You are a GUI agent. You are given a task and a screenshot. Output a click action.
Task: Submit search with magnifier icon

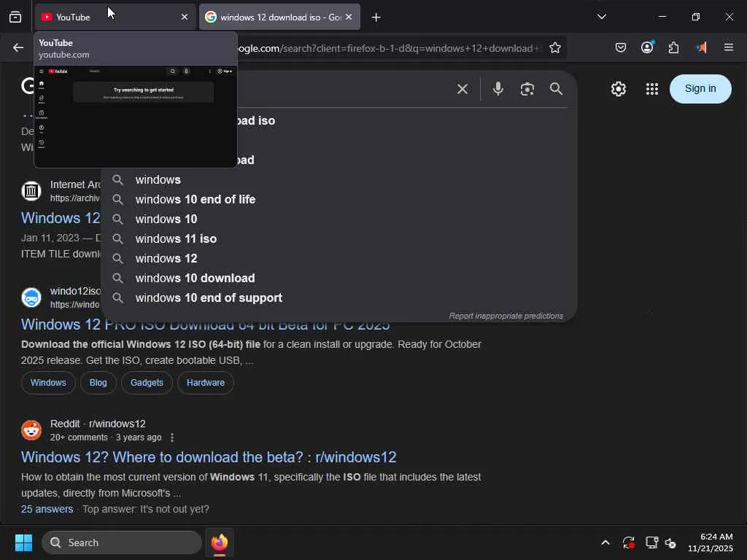(x=556, y=89)
